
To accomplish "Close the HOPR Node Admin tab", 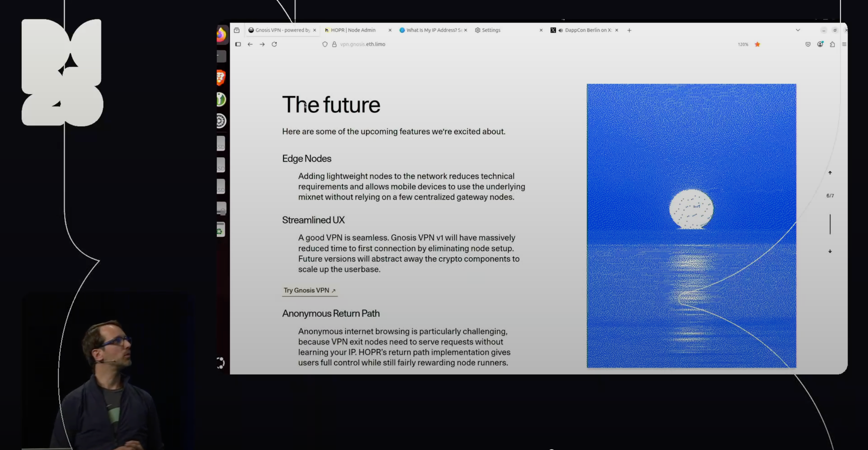I will click(390, 30).
